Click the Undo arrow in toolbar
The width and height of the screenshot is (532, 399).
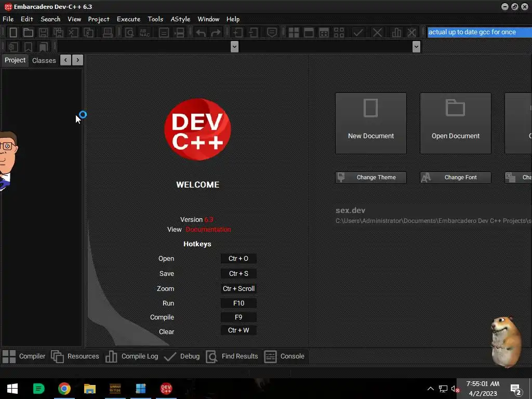(201, 33)
